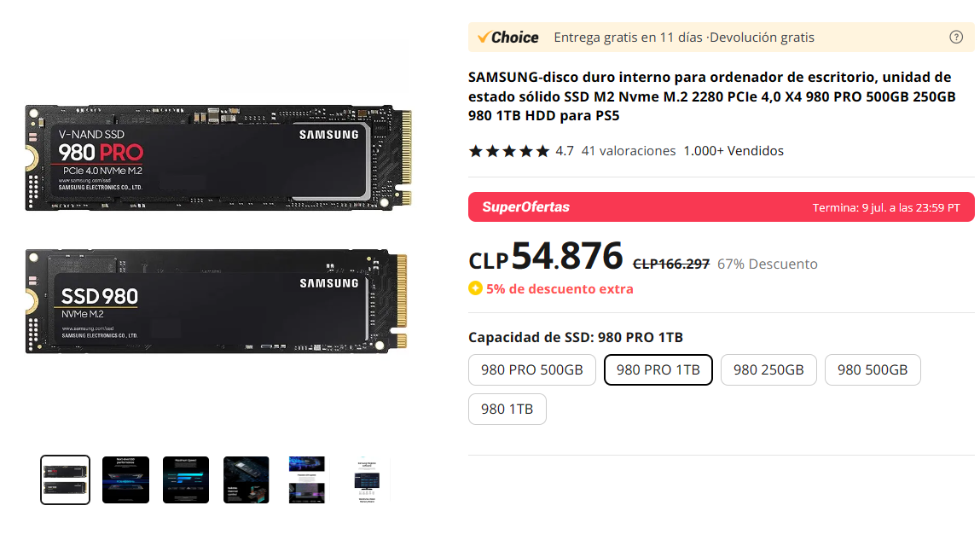The width and height of the screenshot is (980, 552).
Task: View the Samsung Magician software thumbnail
Action: pyautogui.click(x=368, y=479)
